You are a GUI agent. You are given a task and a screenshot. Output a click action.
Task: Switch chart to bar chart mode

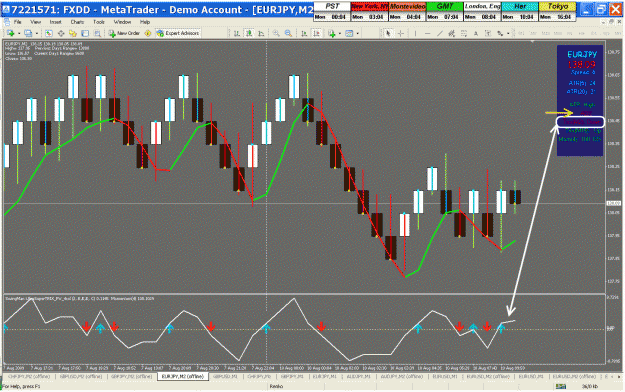pyautogui.click(x=237, y=33)
